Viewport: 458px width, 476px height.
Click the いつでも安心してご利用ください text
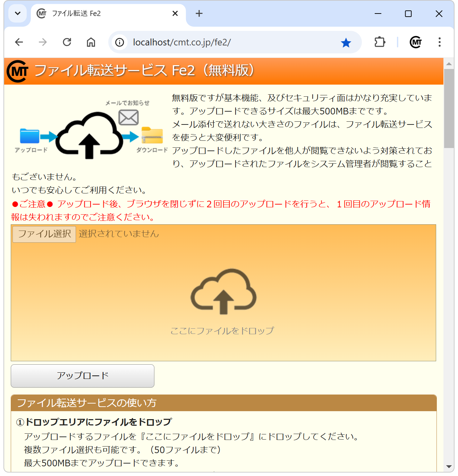(x=79, y=190)
